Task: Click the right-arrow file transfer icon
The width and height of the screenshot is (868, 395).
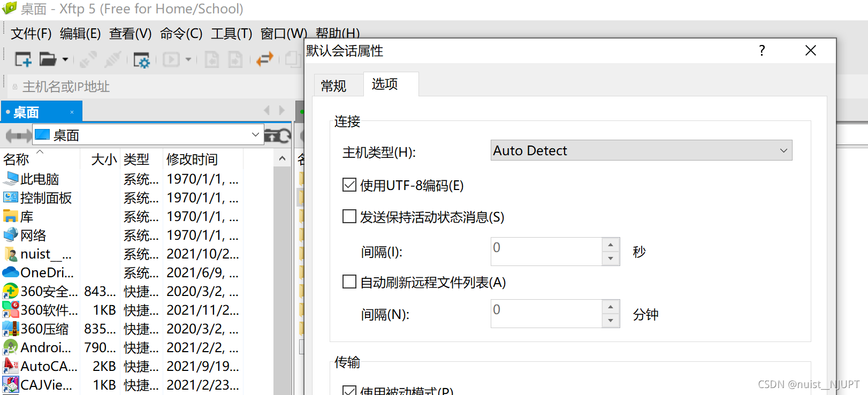Action: point(235,59)
